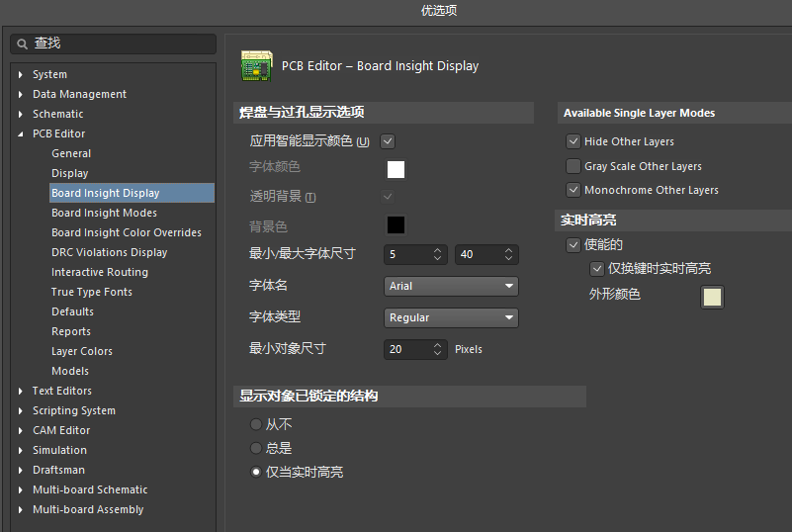
Task: Select the 总是 radio option
Action: point(256,448)
